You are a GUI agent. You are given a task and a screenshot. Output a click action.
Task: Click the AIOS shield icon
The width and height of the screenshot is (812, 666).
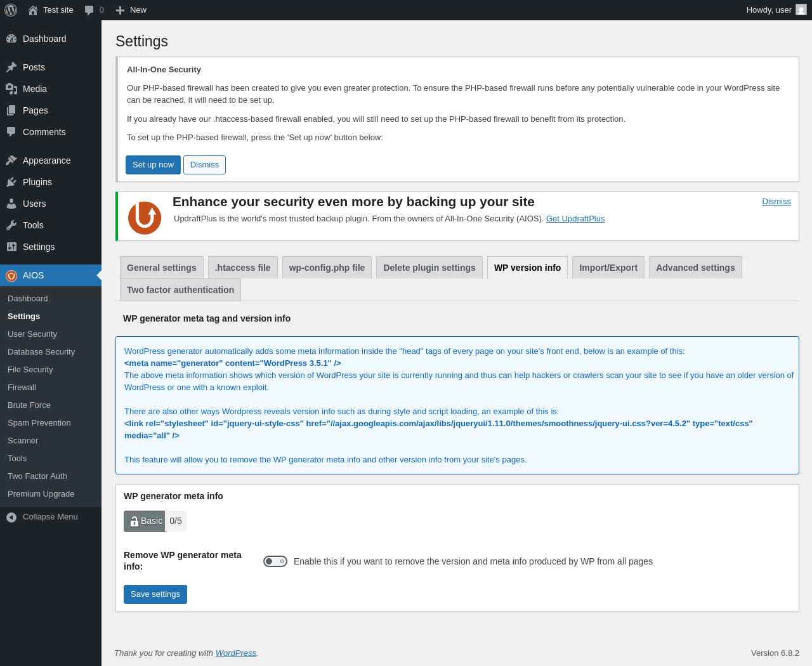[x=11, y=275]
